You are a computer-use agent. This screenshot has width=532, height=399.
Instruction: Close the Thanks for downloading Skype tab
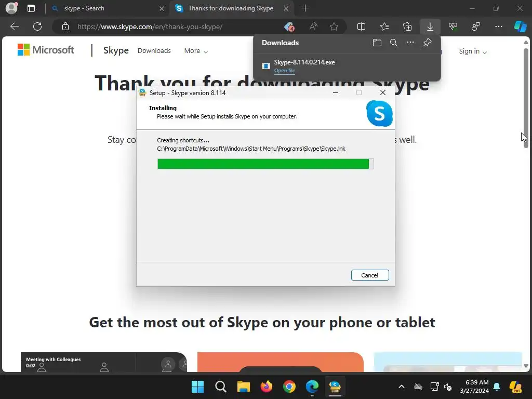point(286,8)
